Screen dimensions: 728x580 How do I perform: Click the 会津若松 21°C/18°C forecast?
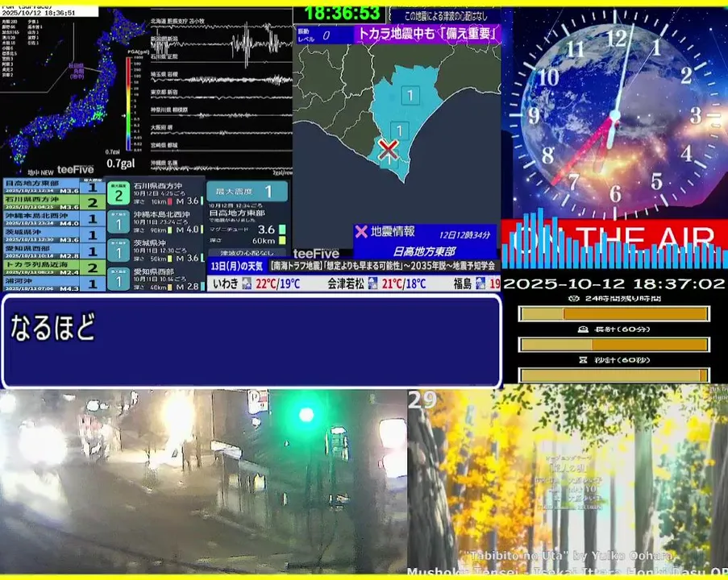point(376,284)
